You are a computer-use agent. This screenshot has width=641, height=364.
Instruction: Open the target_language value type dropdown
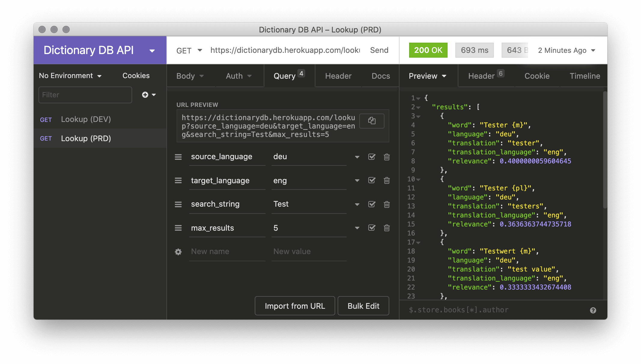pyautogui.click(x=357, y=180)
